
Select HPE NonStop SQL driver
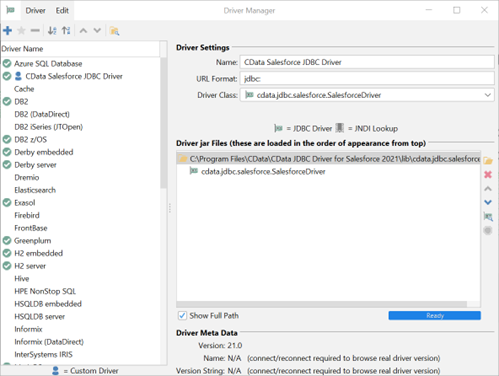pyautogui.click(x=45, y=291)
